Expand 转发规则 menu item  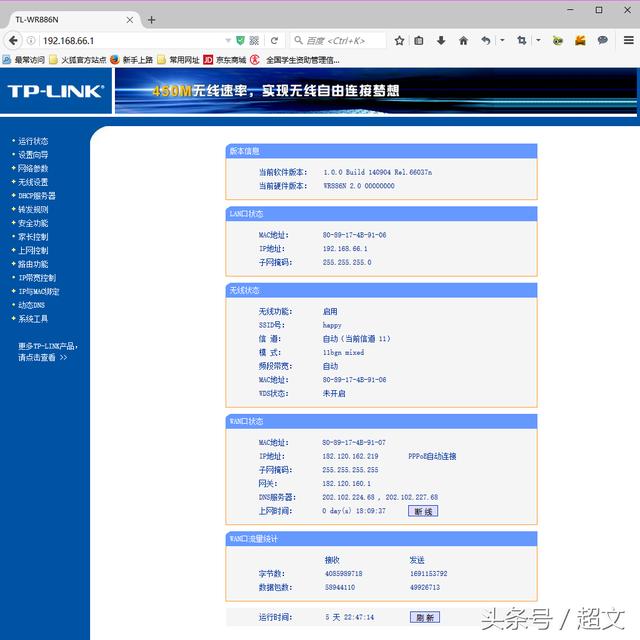click(33, 209)
